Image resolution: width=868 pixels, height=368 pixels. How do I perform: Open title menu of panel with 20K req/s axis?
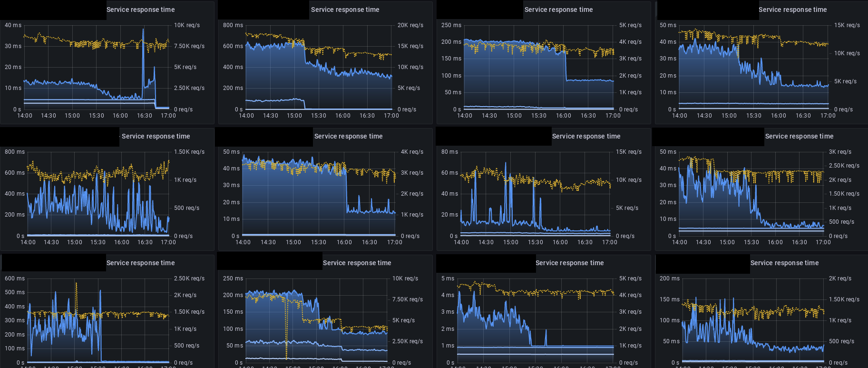pyautogui.click(x=345, y=10)
